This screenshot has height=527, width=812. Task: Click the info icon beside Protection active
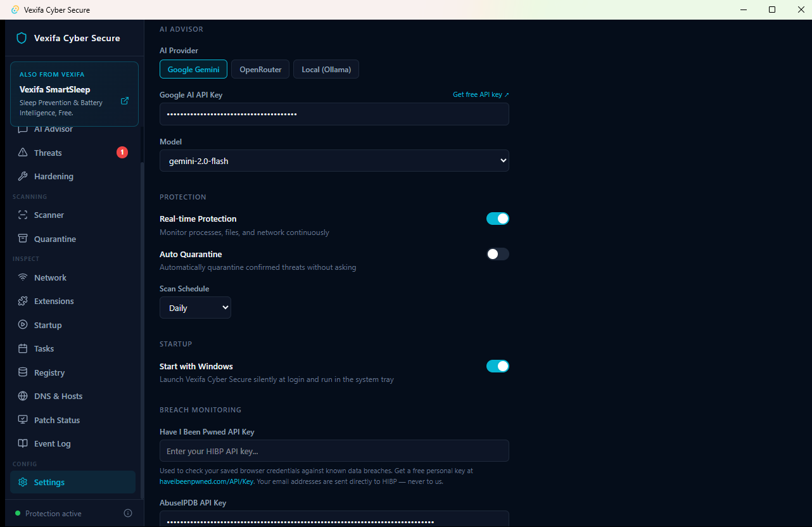click(x=128, y=513)
